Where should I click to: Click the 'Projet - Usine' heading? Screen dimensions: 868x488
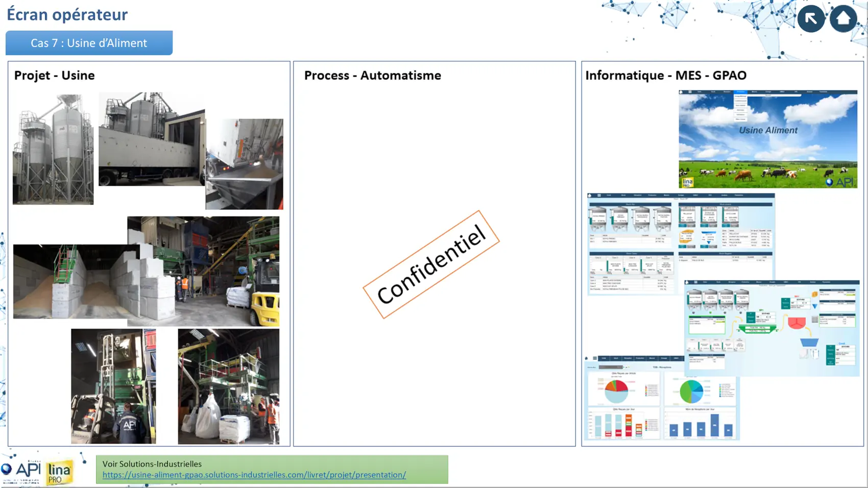point(55,76)
